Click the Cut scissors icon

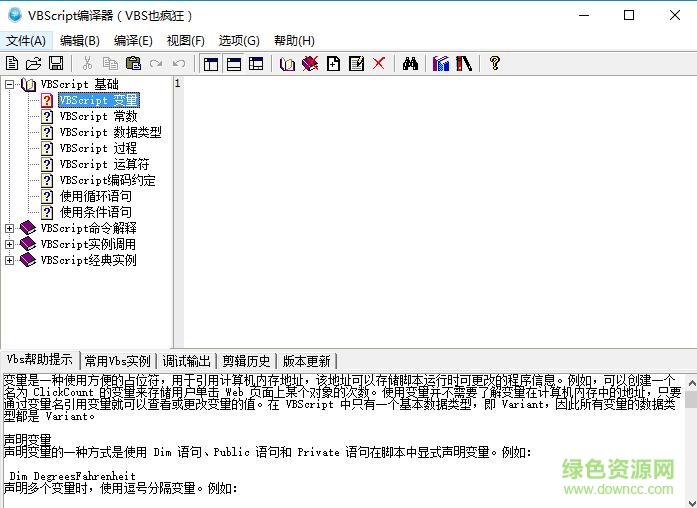[x=87, y=64]
